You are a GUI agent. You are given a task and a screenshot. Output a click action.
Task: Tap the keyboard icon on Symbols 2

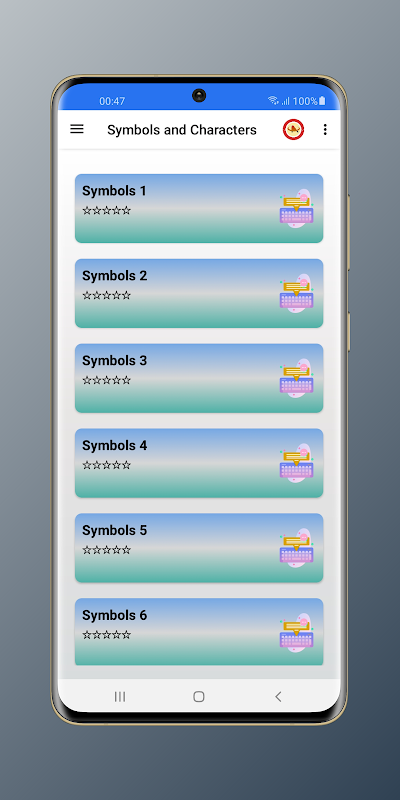(x=296, y=294)
